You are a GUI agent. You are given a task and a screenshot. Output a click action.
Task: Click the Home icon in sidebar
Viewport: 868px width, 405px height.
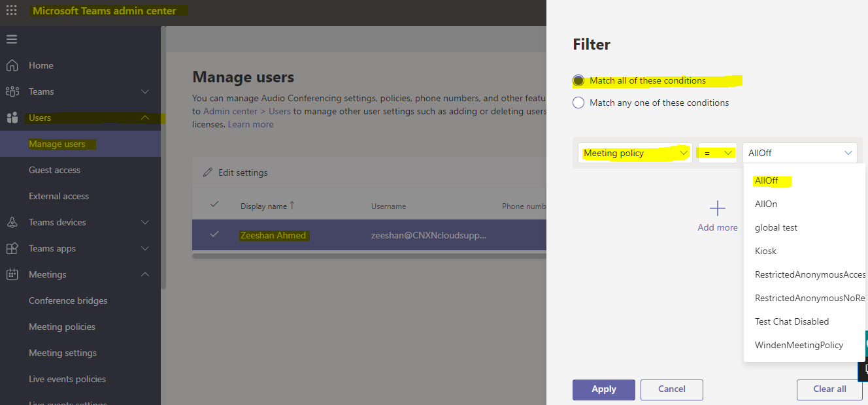coord(12,65)
